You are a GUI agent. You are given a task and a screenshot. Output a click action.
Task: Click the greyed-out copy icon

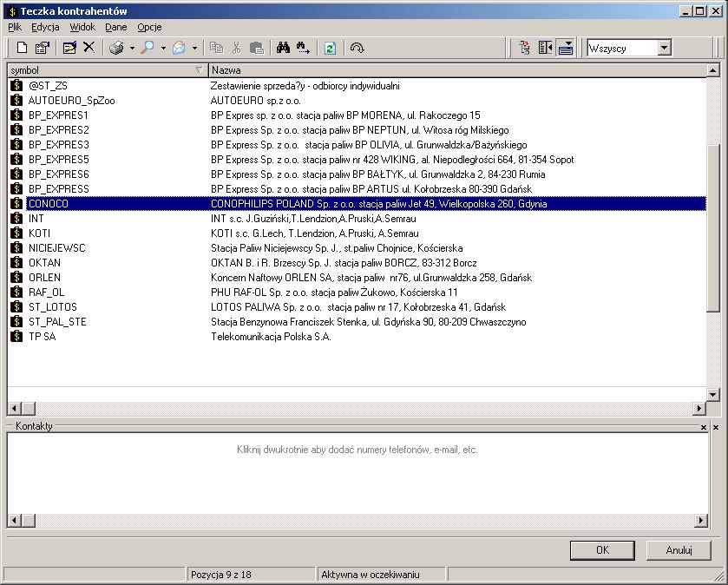pyautogui.click(x=216, y=48)
